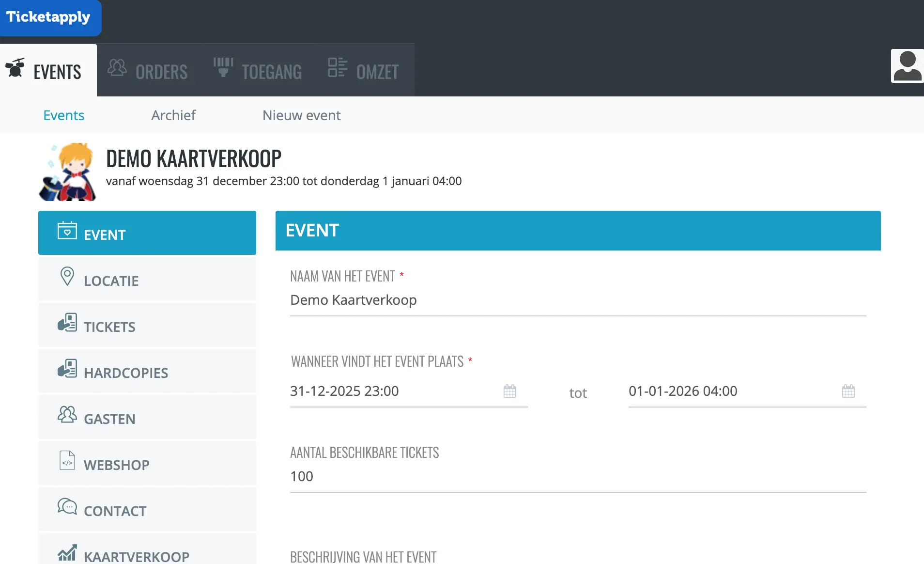
Task: Open the calendar picker for start date
Action: click(510, 391)
